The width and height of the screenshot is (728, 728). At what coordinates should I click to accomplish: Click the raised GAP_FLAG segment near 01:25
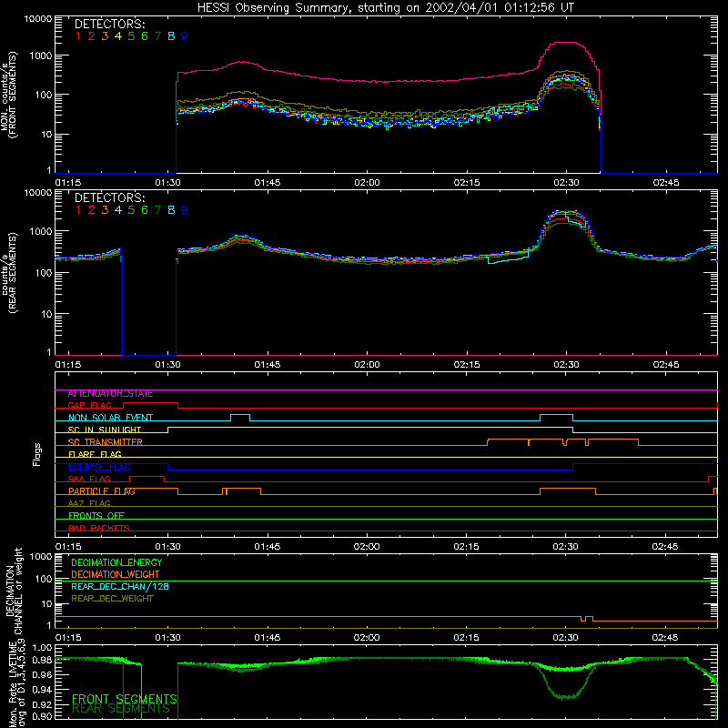(150, 403)
